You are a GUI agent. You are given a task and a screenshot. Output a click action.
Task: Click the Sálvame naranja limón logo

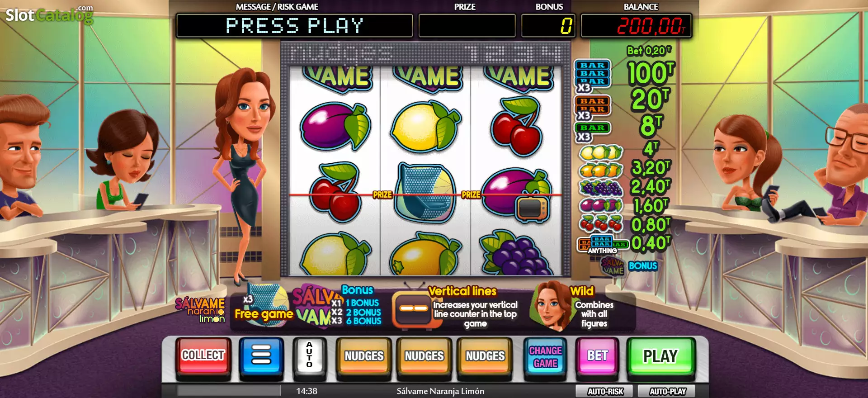coord(200,310)
